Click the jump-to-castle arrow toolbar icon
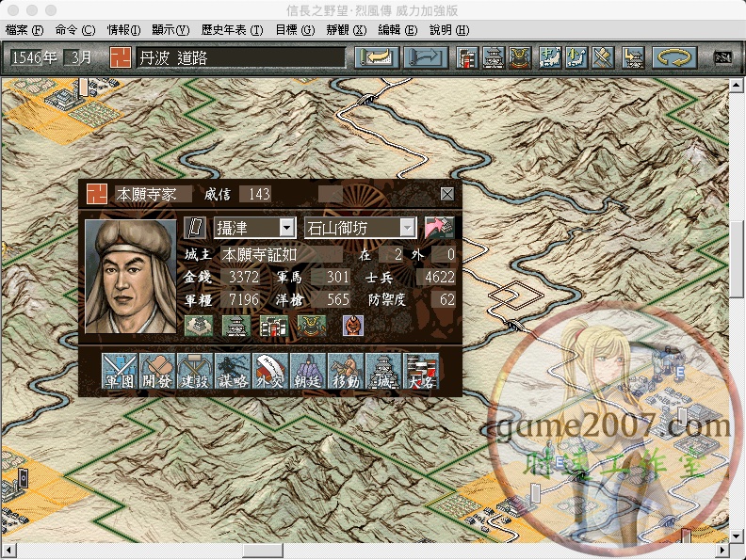This screenshot has width=746, height=560. pos(633,58)
